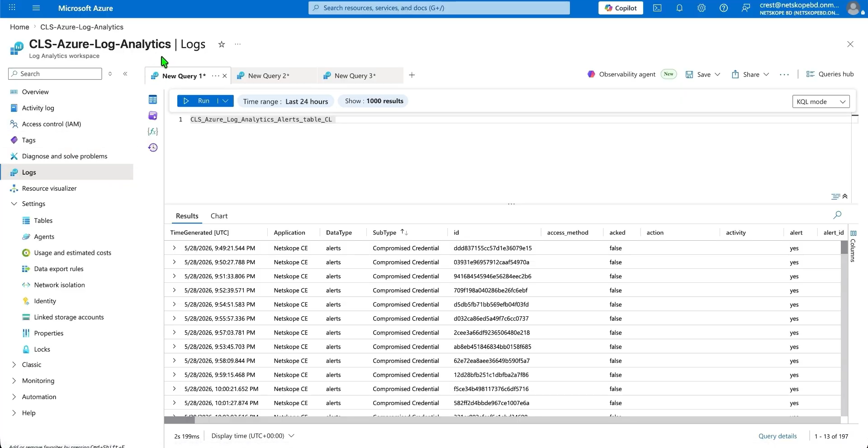Open the Queries side panel icon

click(153, 116)
